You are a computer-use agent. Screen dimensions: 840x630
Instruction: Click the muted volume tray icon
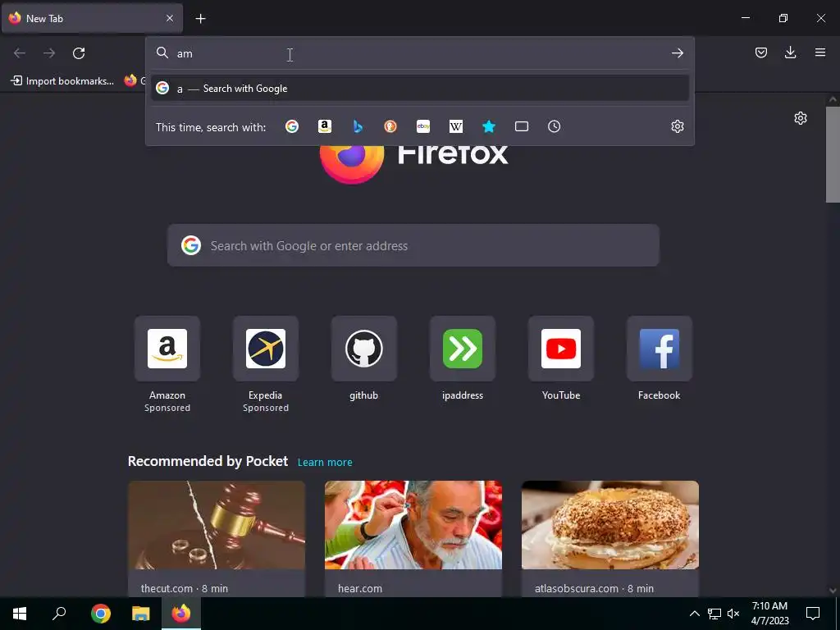pyautogui.click(x=733, y=614)
